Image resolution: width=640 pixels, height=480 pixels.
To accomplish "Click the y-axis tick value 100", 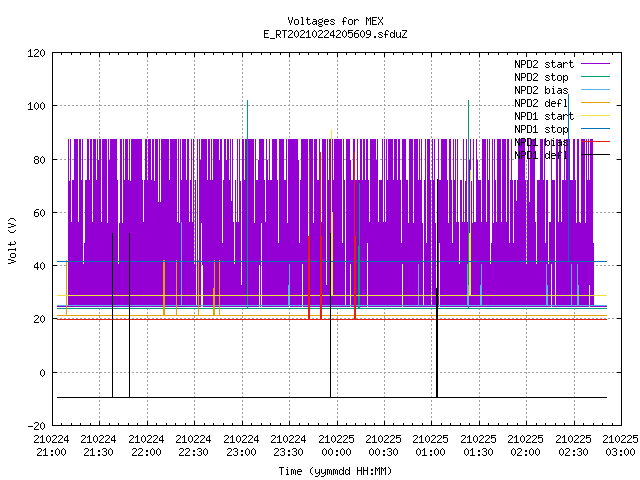I will (x=36, y=106).
